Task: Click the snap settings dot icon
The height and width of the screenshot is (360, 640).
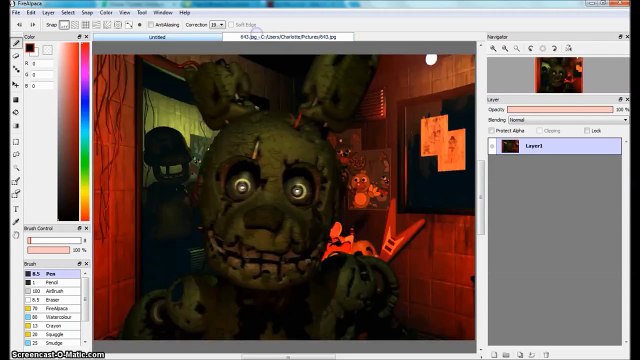Action: [x=140, y=25]
